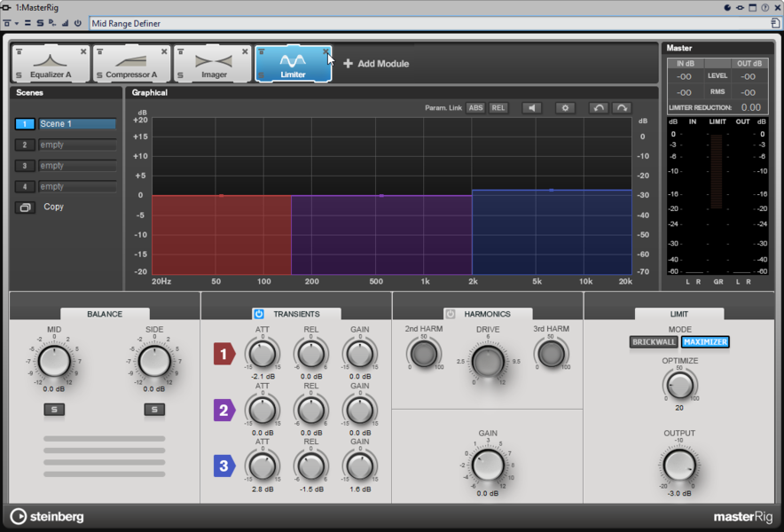The width and height of the screenshot is (784, 532).
Task: Toggle the Transients power button
Action: tap(259, 314)
